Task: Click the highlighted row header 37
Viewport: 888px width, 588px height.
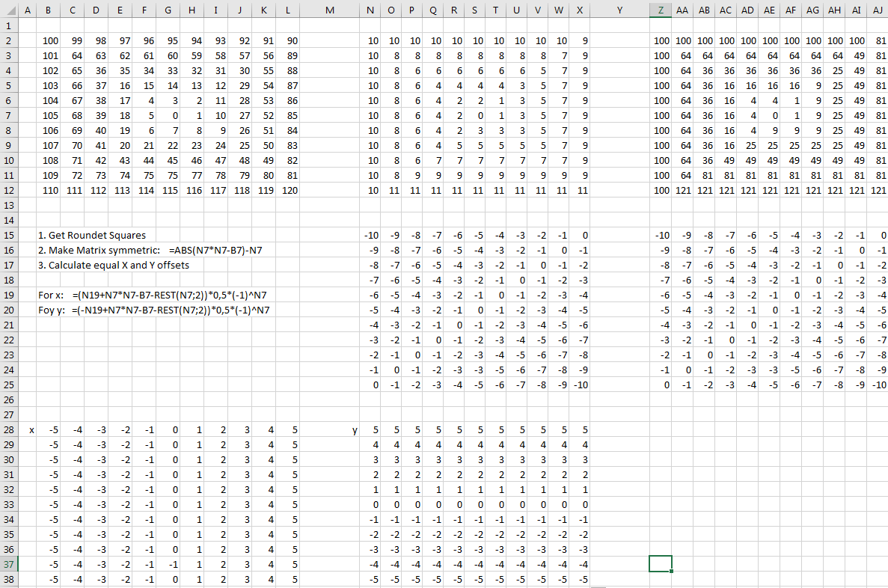Action: click(8, 564)
